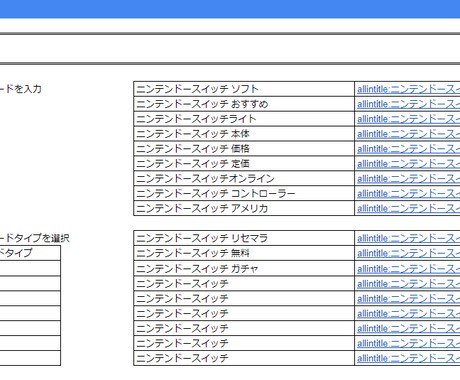Open the allintitle link in the 本体 row
Image resolution: width=460 pixels, height=380 pixels.
(408, 134)
